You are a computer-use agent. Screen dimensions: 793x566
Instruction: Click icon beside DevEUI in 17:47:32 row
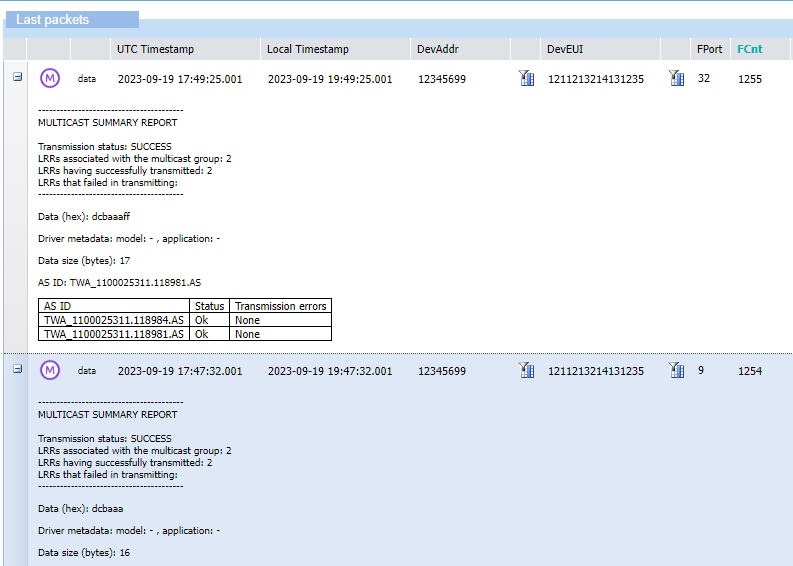click(x=676, y=370)
